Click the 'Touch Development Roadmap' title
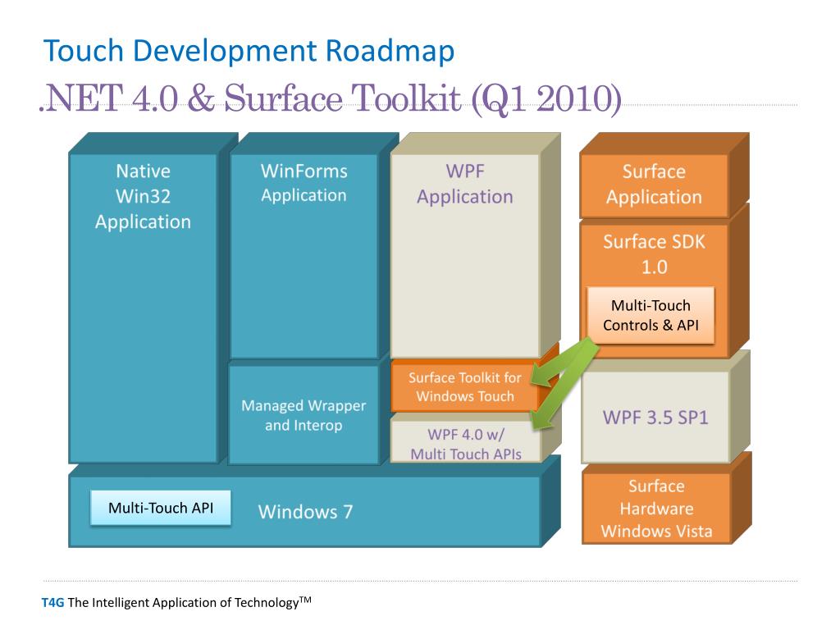 click(249, 52)
